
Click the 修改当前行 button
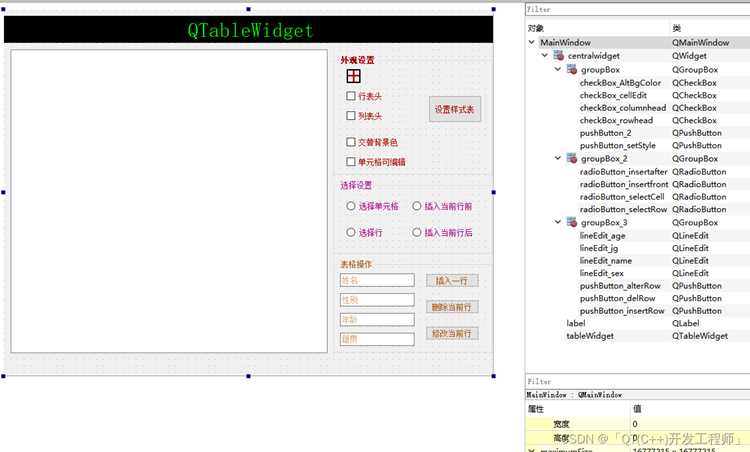452,333
